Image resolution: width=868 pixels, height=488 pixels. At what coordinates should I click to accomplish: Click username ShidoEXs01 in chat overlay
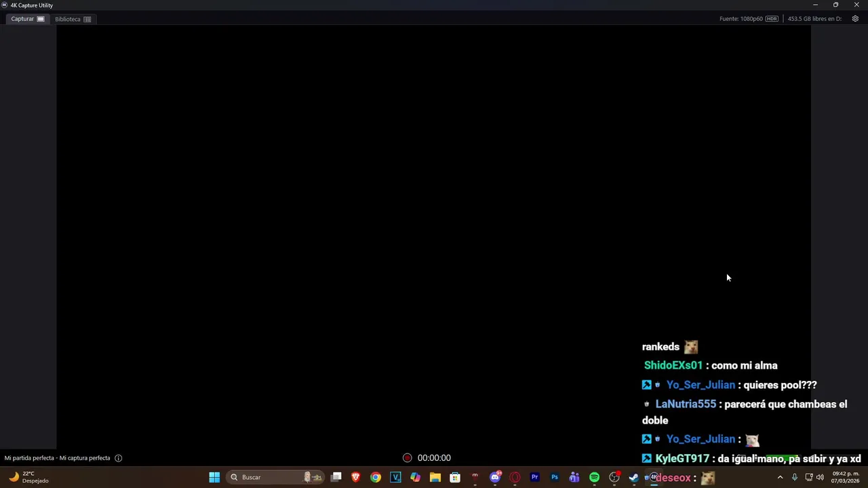[x=673, y=365]
